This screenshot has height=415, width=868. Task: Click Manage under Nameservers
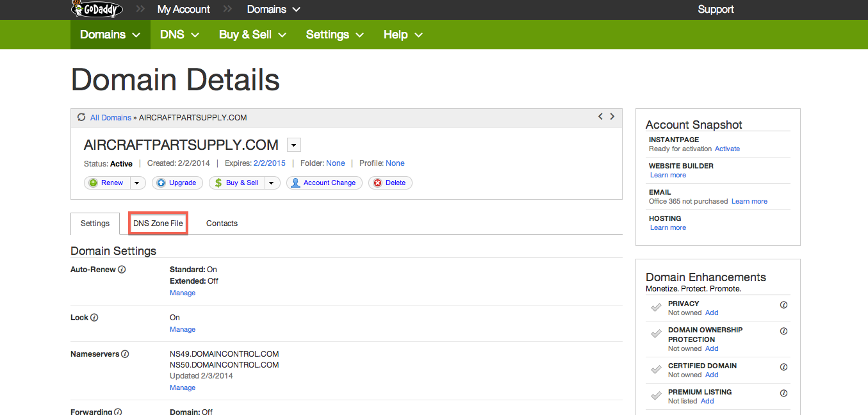(x=183, y=387)
